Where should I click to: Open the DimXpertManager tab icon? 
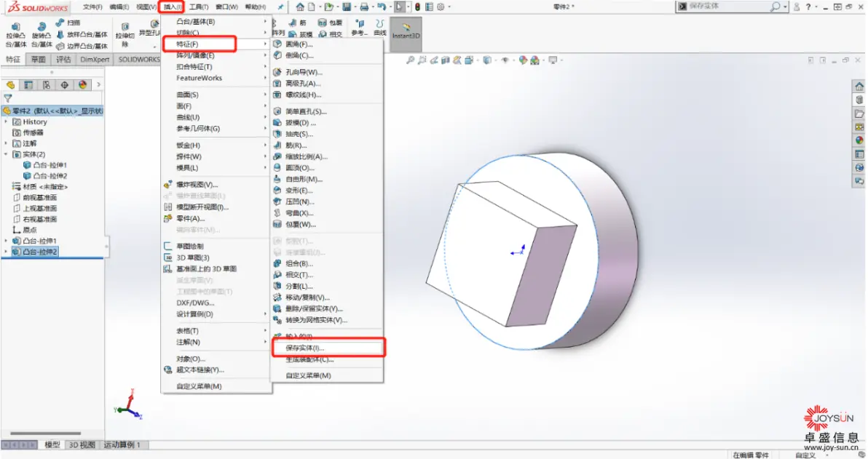click(x=64, y=84)
